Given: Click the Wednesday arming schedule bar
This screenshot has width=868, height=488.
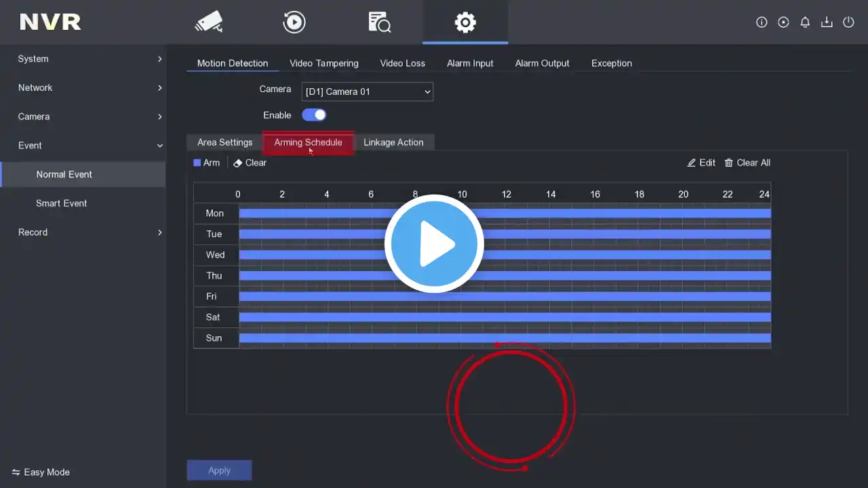Looking at the screenshot, I should [x=505, y=255].
